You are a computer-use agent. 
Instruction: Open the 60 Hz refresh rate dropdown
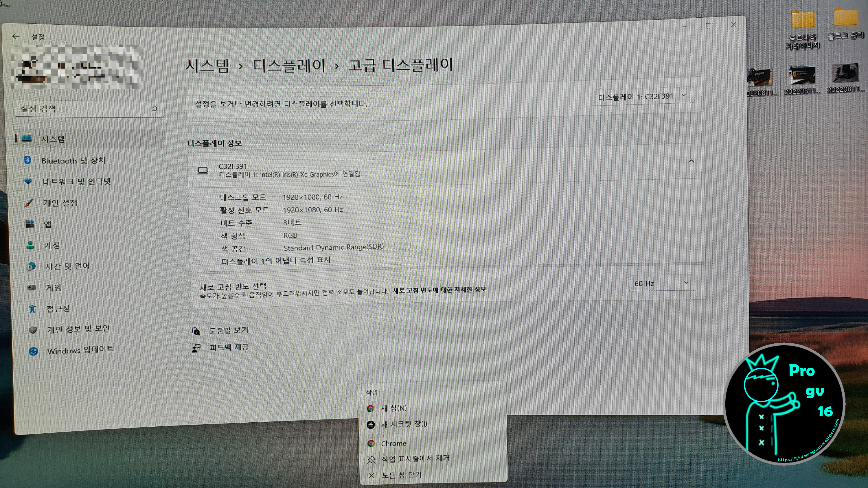[661, 283]
